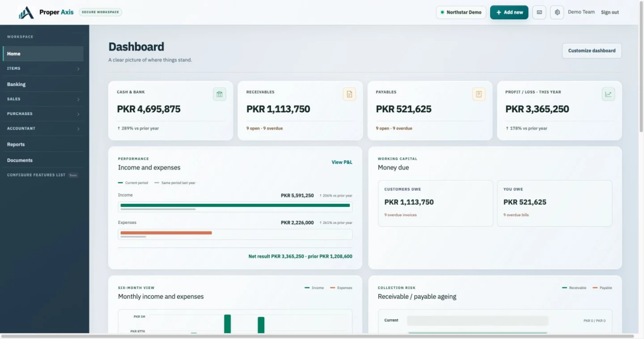Click the Net result summary line
This screenshot has height=339, width=644.
[300, 257]
